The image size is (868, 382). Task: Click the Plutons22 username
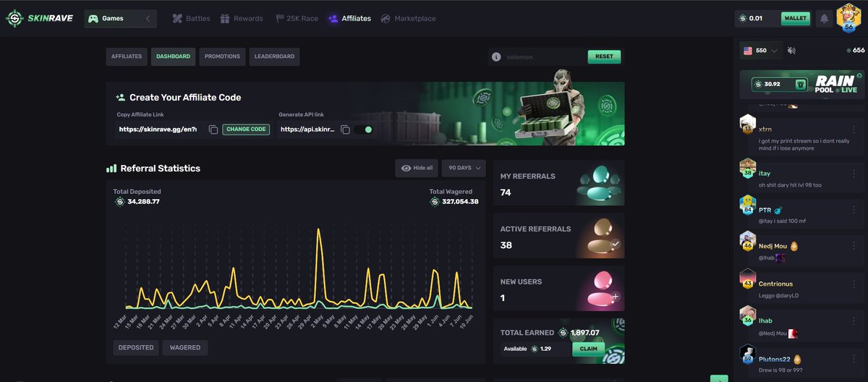tap(774, 359)
